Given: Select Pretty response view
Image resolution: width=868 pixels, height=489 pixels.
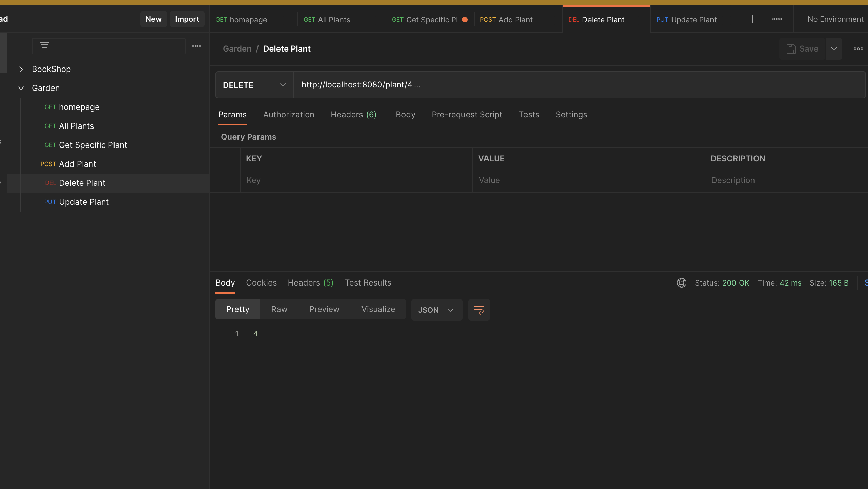Looking at the screenshot, I should 238,309.
